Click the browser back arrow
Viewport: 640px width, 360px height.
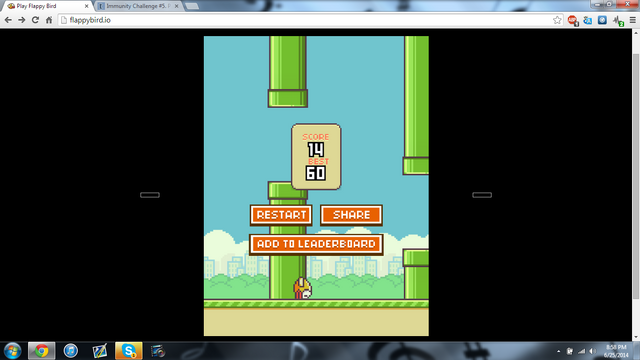click(x=8, y=20)
